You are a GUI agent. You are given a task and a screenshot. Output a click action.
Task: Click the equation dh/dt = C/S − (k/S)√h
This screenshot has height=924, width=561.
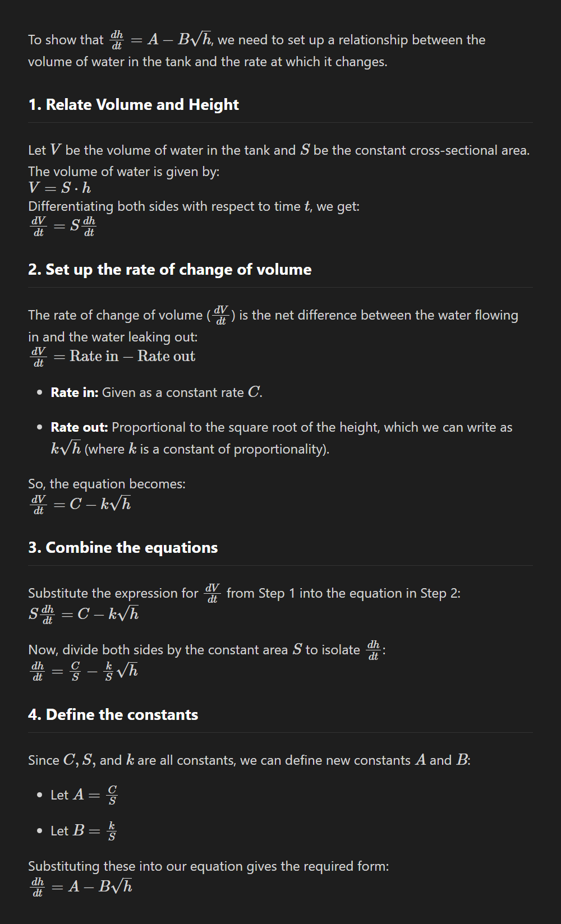point(84,671)
